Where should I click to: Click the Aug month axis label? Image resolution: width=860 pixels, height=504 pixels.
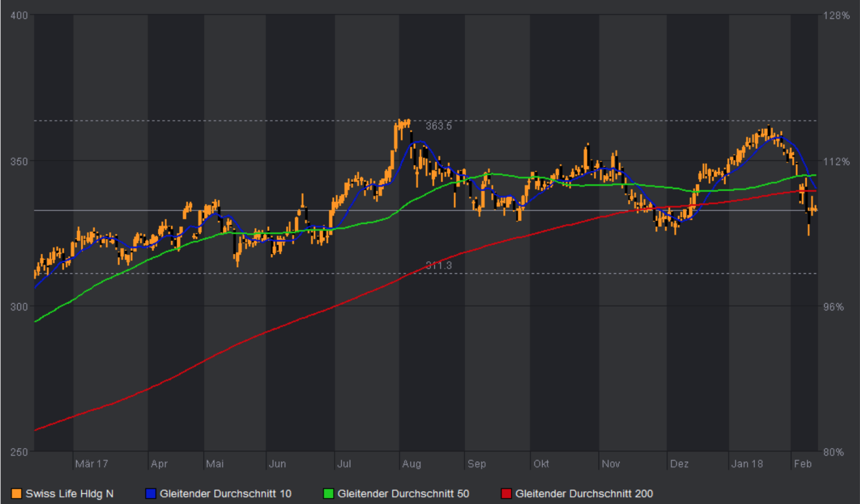click(411, 464)
